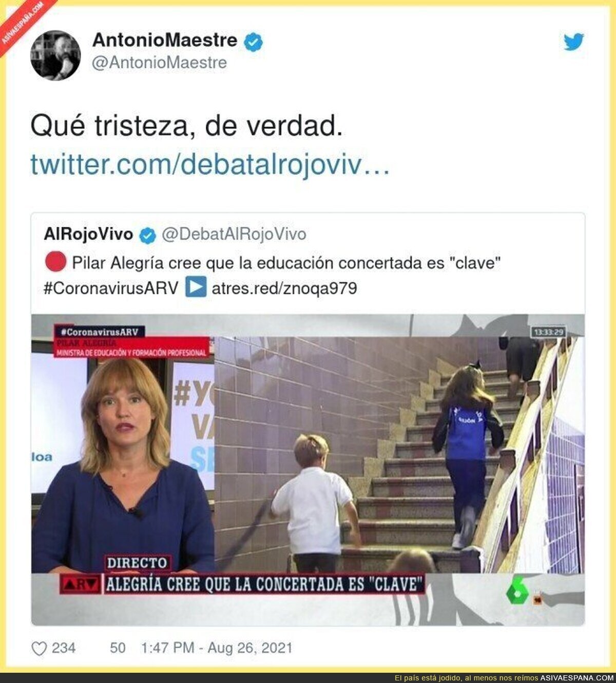The height and width of the screenshot is (683, 616).
Task: Click AlRojoVivo's verified checkmark badge
Action: 148,236
